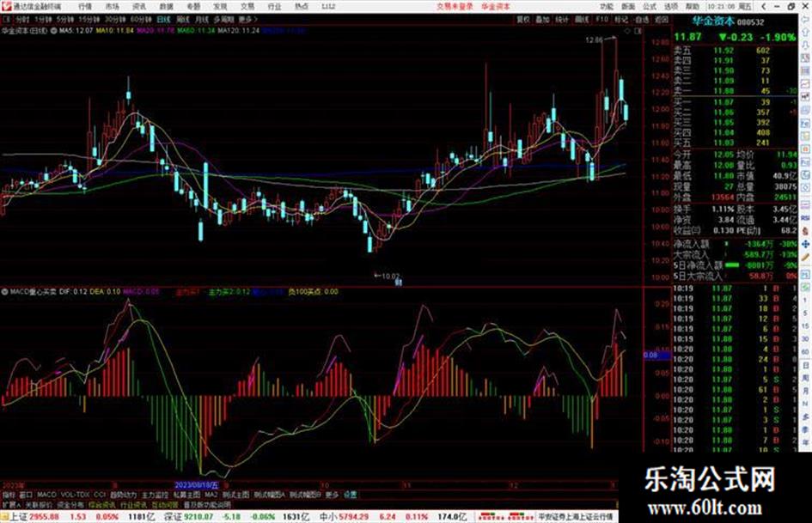Screen dimensions: 812x523
Task: Click the 返回 back button
Action: 662,19
